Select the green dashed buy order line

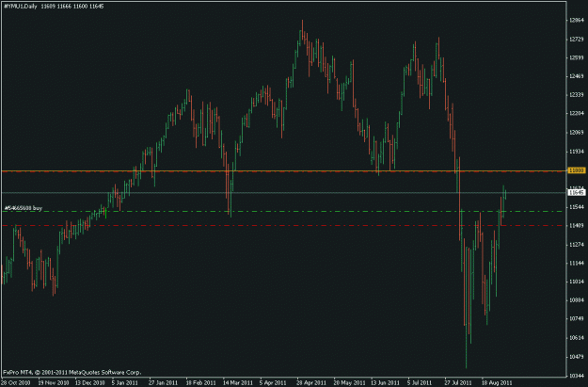[x=284, y=211]
